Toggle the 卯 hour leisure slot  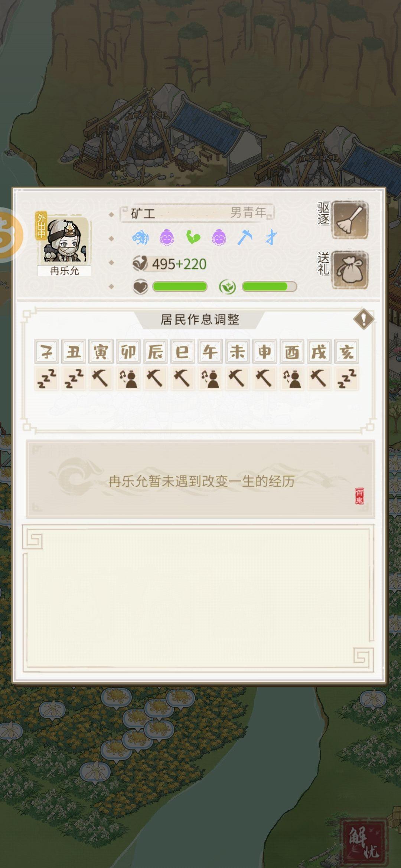coord(128,379)
